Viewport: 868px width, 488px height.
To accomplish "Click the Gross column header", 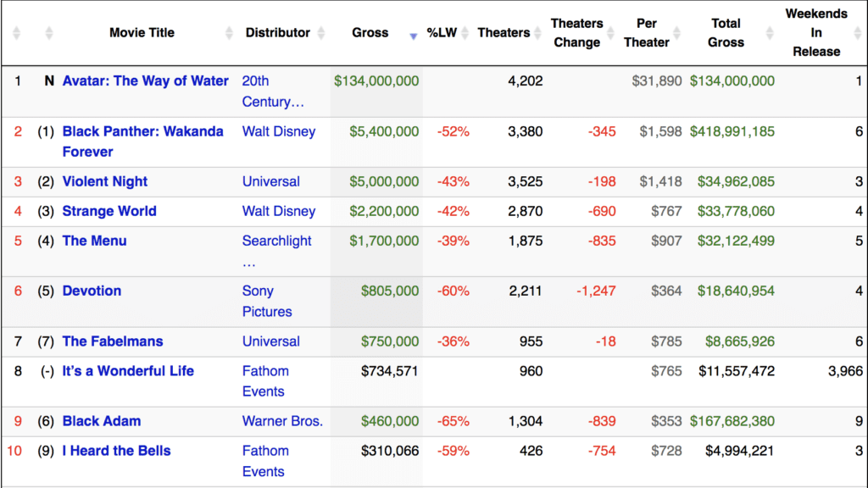I will (x=370, y=33).
